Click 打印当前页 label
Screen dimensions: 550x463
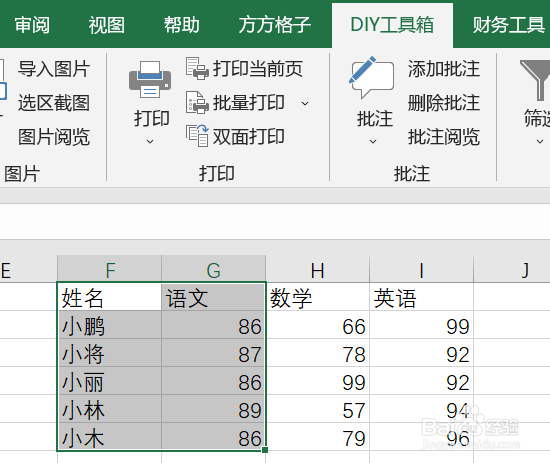pos(258,69)
